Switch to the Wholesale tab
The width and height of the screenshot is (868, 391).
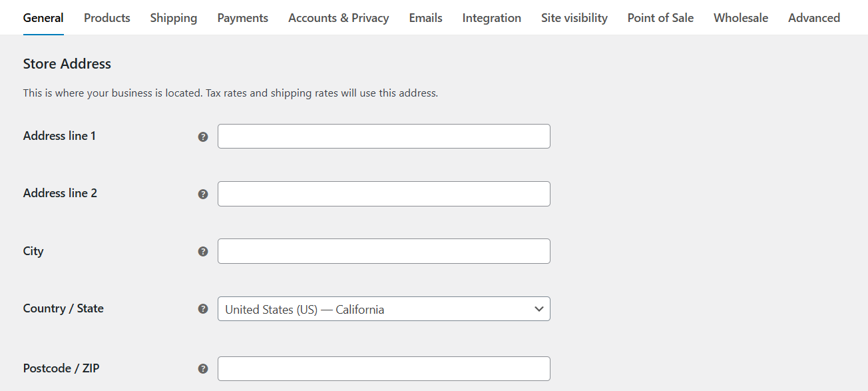pos(740,18)
